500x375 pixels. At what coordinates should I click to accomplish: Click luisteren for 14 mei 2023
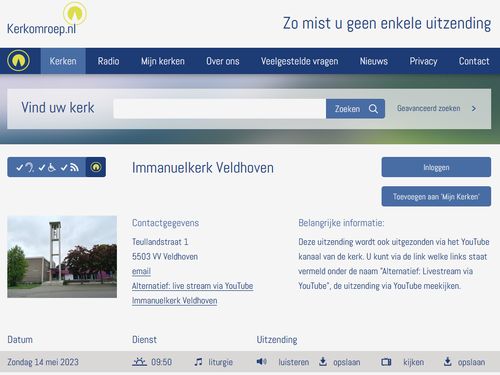point(294,362)
